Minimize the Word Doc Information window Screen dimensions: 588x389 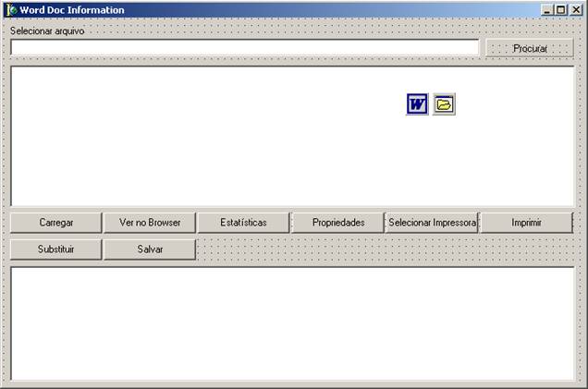547,9
